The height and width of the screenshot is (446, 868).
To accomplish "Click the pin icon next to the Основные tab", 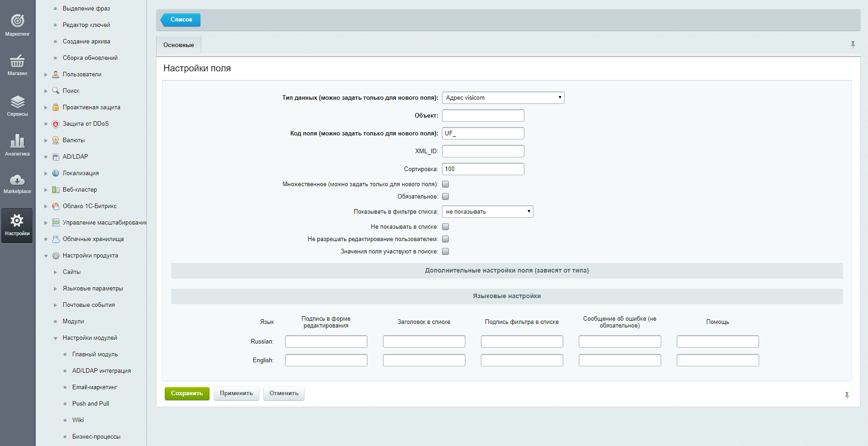I will point(852,45).
